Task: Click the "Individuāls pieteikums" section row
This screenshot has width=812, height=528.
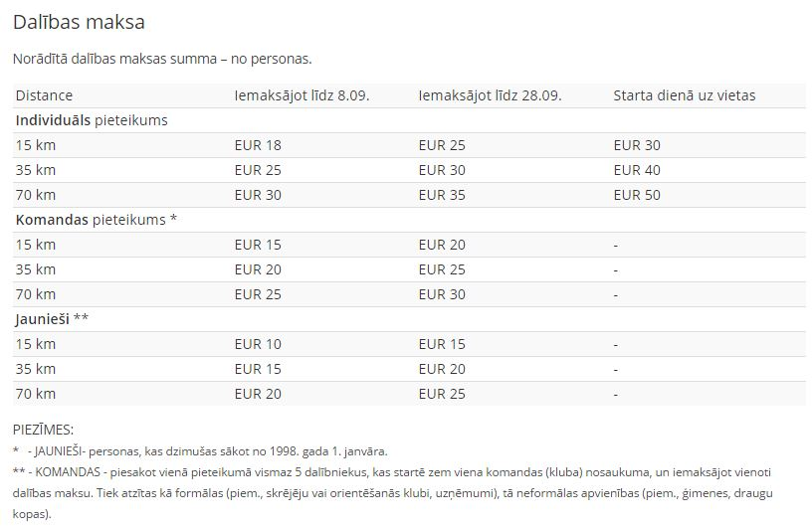Action: pyautogui.click(x=92, y=120)
